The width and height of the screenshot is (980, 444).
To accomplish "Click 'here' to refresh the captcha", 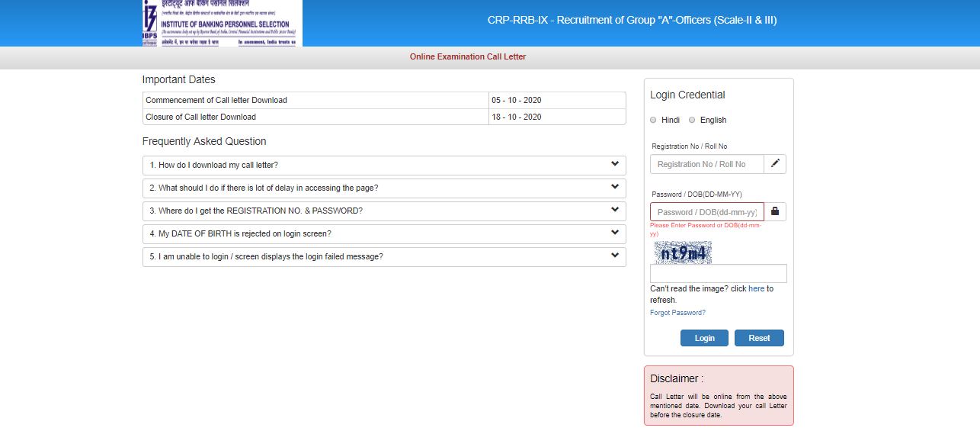I will [756, 288].
